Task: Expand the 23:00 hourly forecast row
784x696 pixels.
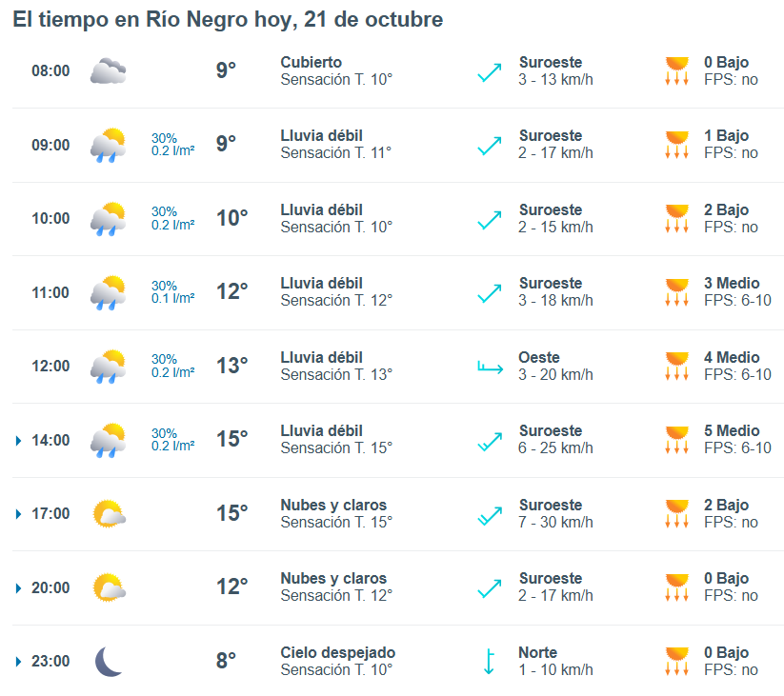Action: pyautogui.click(x=18, y=662)
